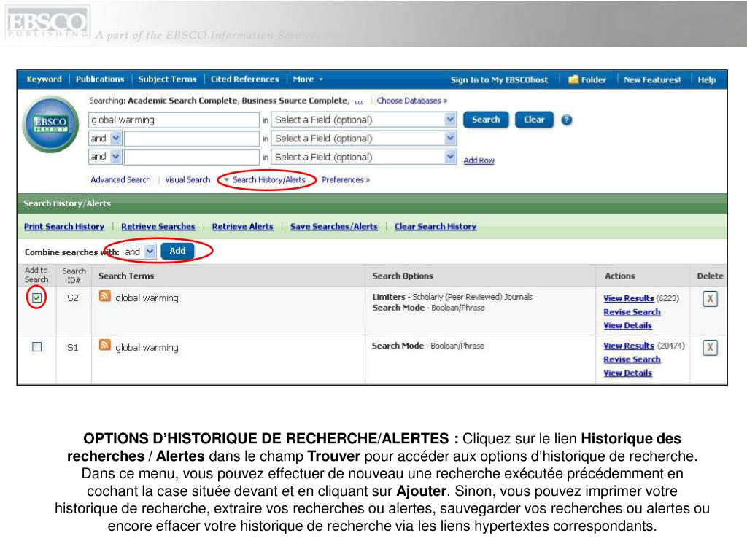Click the EBSCO Publishing header logo

[47, 23]
